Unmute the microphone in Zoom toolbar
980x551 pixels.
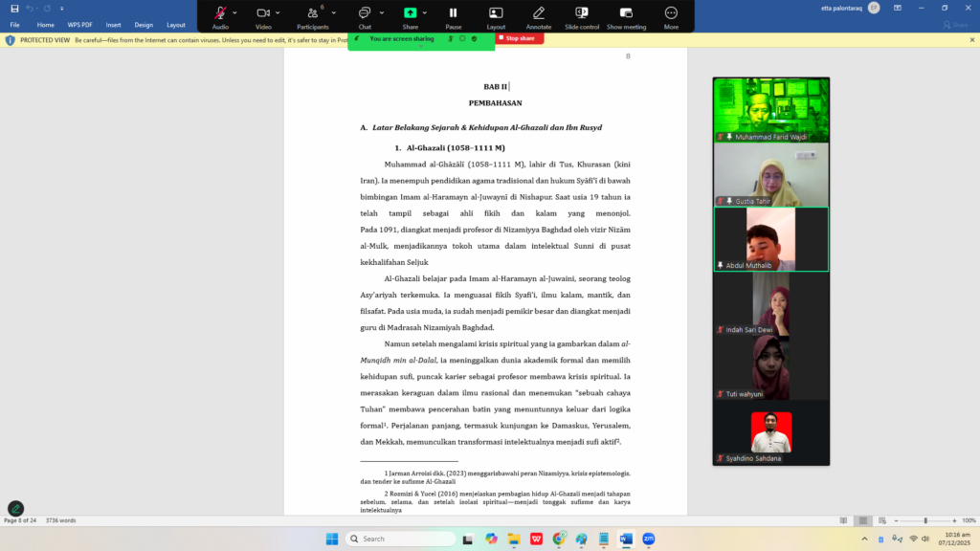(x=220, y=17)
